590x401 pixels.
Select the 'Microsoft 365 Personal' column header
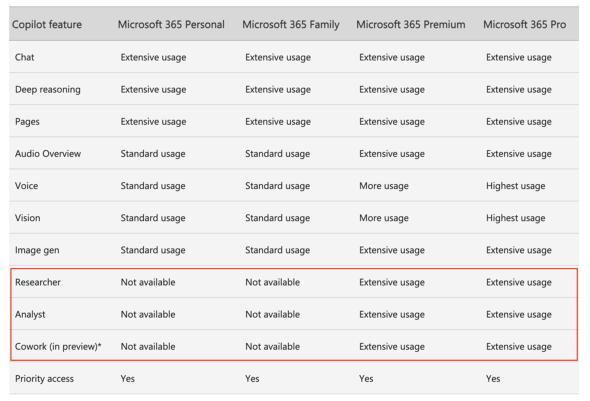[x=171, y=24]
